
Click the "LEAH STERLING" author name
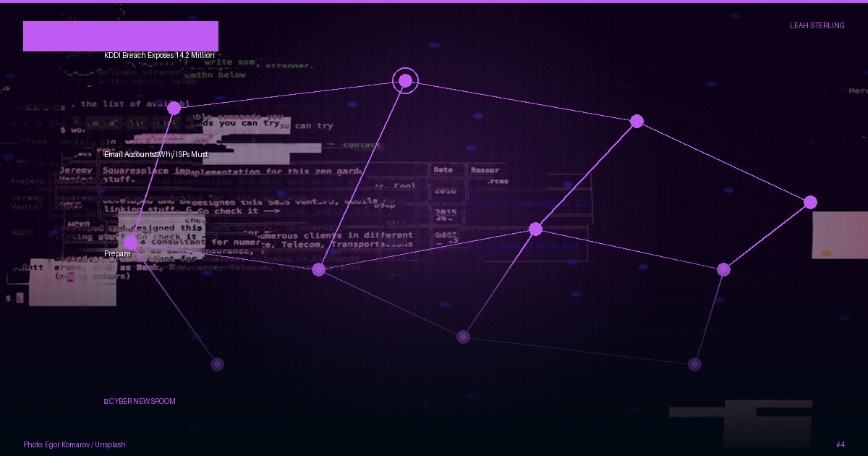pos(817,25)
